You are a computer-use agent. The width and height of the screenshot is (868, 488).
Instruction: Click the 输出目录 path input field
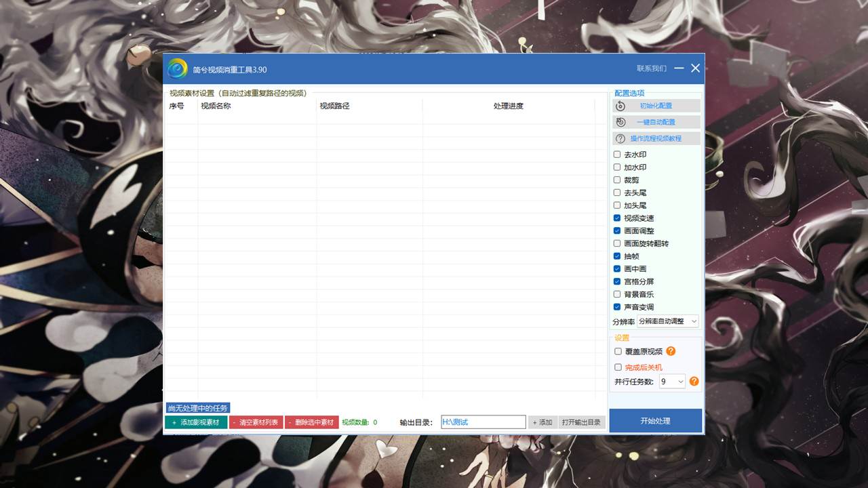[483, 422]
